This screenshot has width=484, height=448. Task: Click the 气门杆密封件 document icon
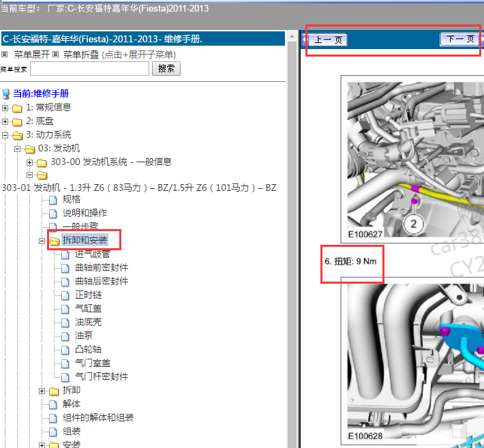(x=65, y=377)
